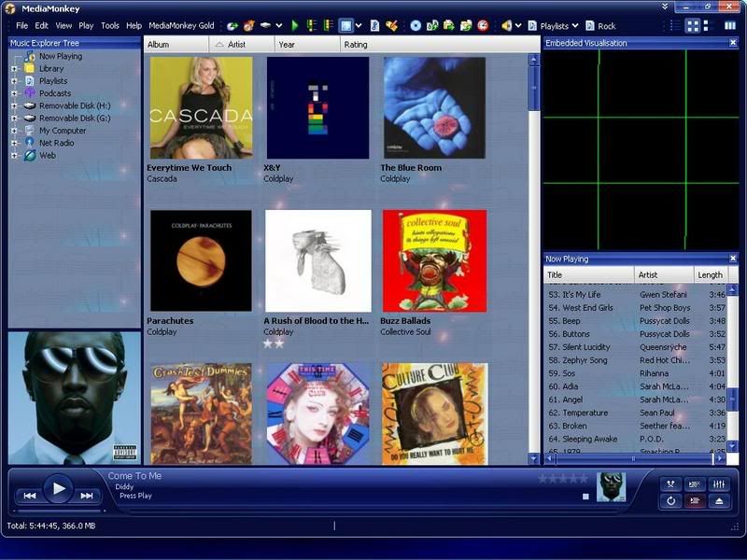The width and height of the screenshot is (747, 560).
Task: Toggle repeat in the player controls
Action: pos(670,501)
